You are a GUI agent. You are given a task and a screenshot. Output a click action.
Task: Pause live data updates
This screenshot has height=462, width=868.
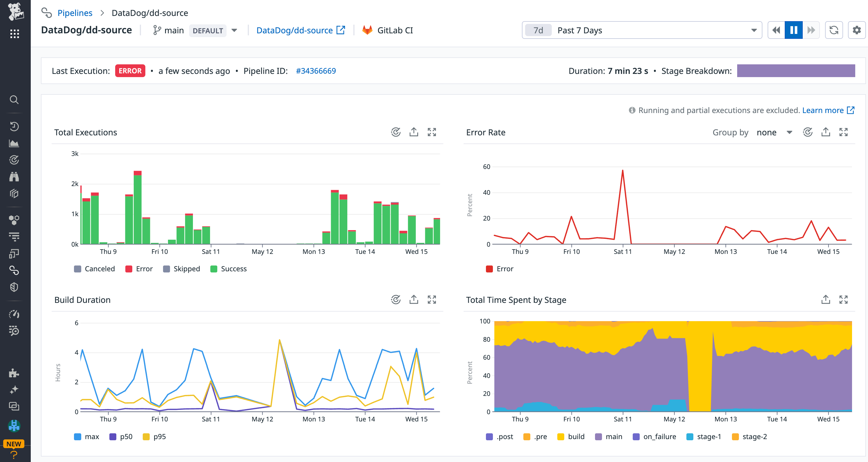(793, 30)
